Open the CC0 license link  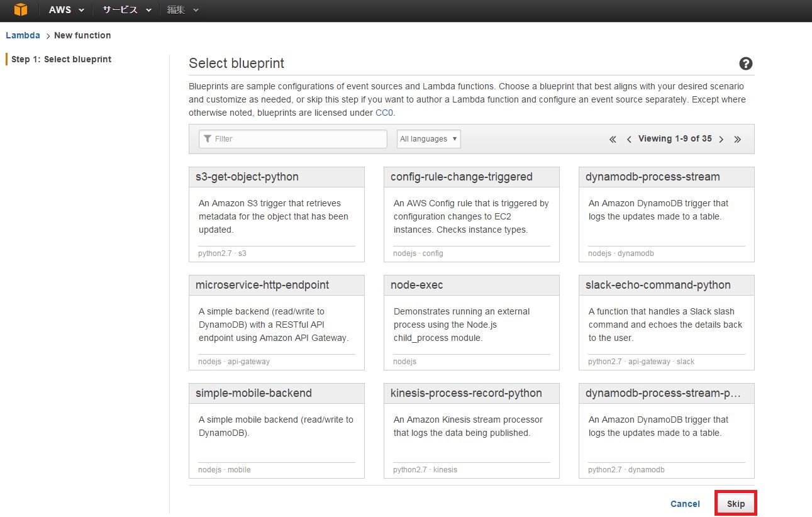[384, 113]
